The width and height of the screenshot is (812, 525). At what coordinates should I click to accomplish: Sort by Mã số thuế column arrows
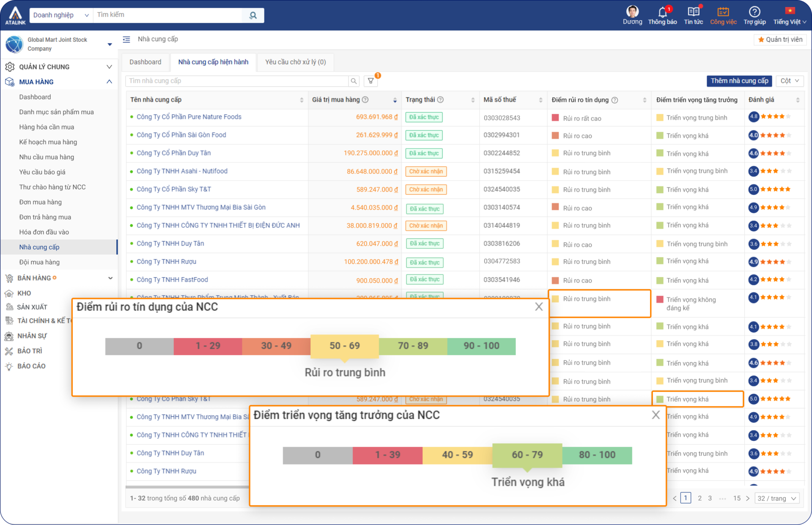[540, 100]
